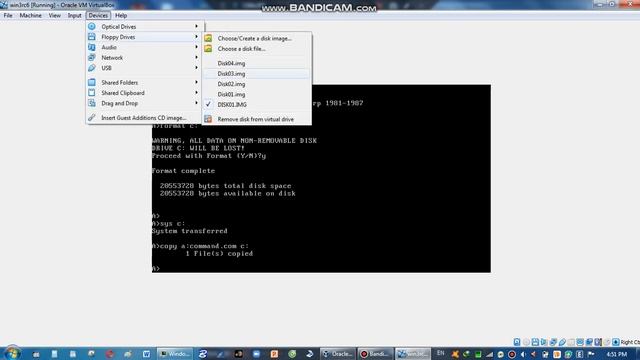This screenshot has width=640, height=360.
Task: Click video capture status bar icon
Action: [589, 342]
